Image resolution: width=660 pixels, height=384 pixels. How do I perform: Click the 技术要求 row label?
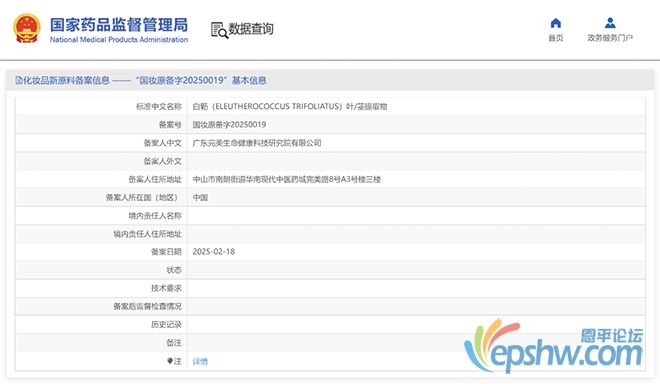coord(166,288)
